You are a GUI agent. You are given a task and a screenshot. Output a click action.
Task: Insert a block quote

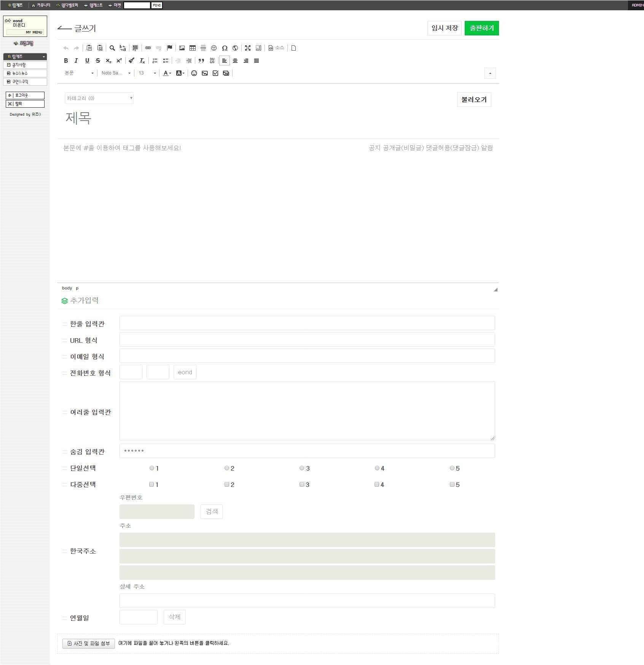point(201,60)
